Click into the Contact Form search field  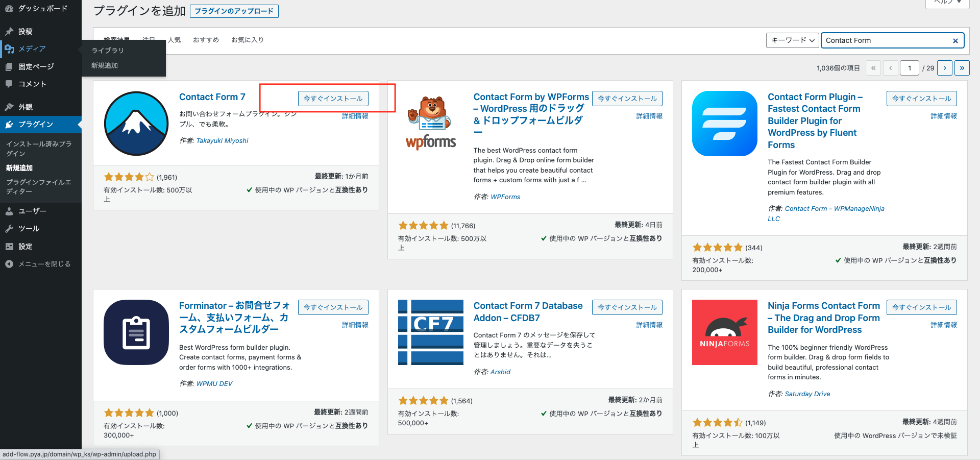tap(886, 41)
